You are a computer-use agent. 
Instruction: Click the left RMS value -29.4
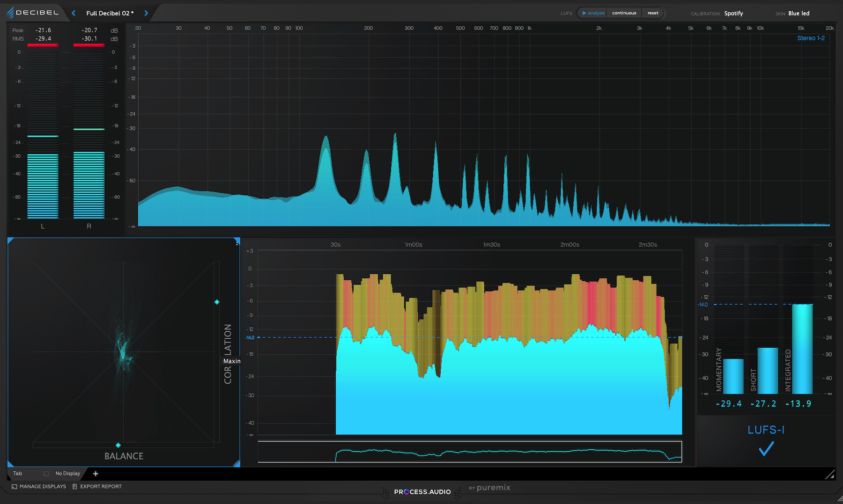(x=44, y=39)
